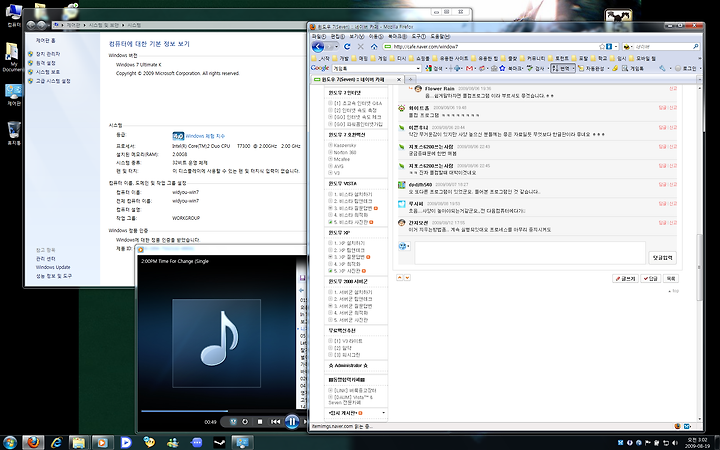Bookmark this page with star icon
The height and width of the screenshot is (450, 720).
(x=602, y=46)
